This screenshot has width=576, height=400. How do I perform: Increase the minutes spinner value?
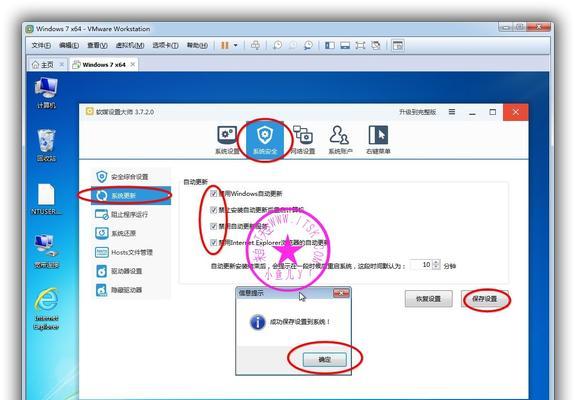[436, 262]
